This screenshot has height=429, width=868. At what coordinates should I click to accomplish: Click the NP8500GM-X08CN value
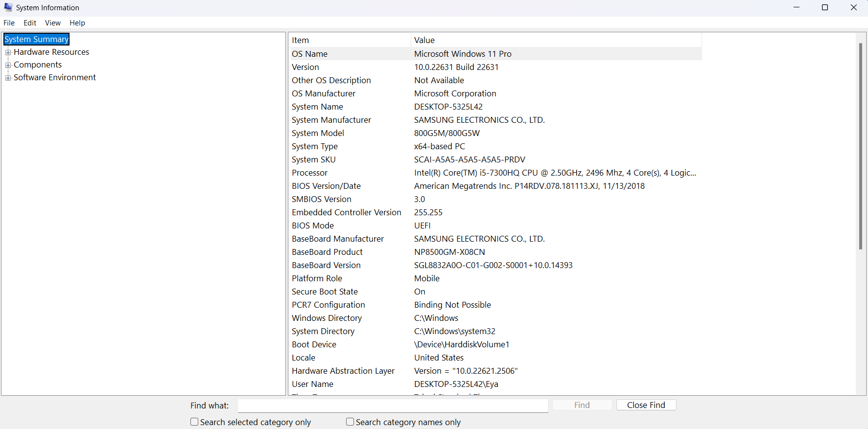pyautogui.click(x=449, y=252)
